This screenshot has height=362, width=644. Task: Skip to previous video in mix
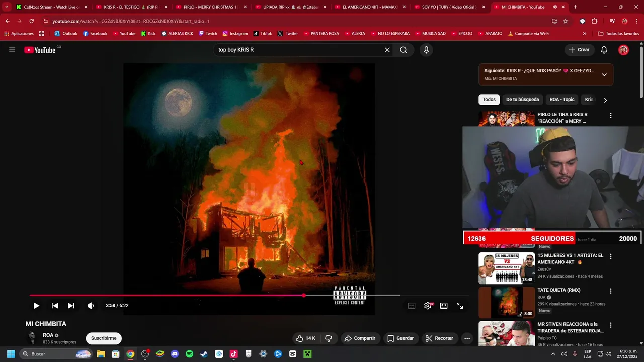(x=55, y=305)
